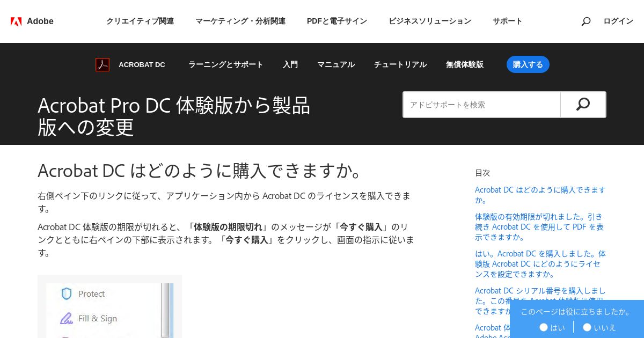Open マーケティング・分析関連 menu
644x338 pixels.
pyautogui.click(x=240, y=21)
